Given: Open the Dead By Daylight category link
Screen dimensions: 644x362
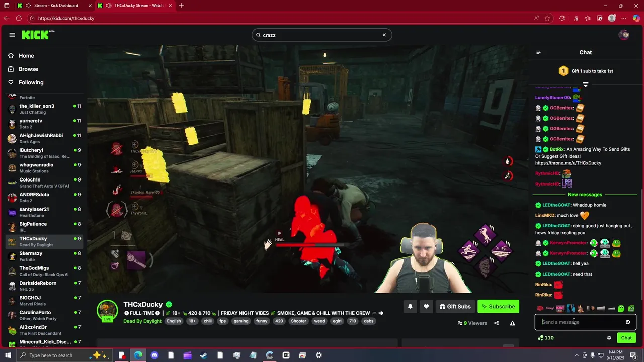Looking at the screenshot, I should tap(142, 321).
